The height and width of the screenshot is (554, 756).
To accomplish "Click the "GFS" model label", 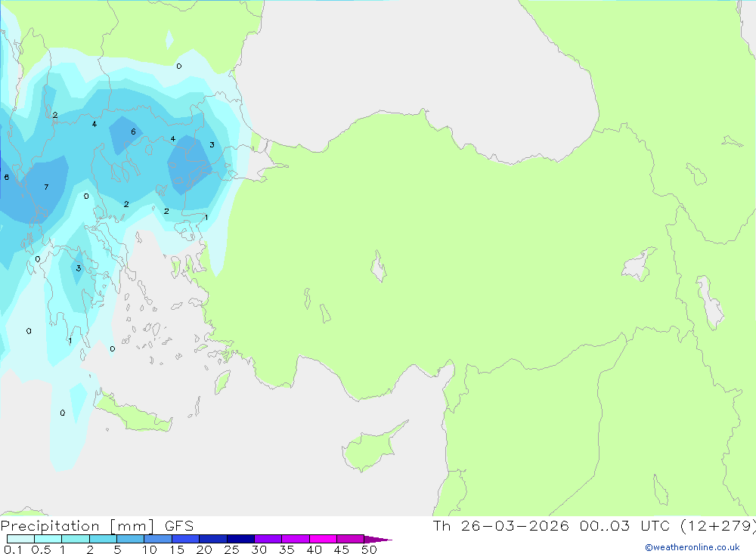I will [179, 526].
